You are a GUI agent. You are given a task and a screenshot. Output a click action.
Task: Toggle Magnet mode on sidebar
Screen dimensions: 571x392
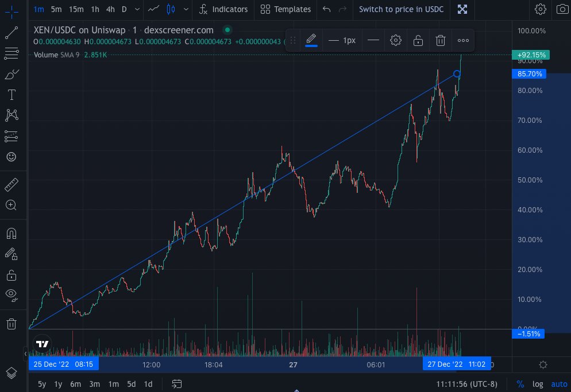pos(11,233)
